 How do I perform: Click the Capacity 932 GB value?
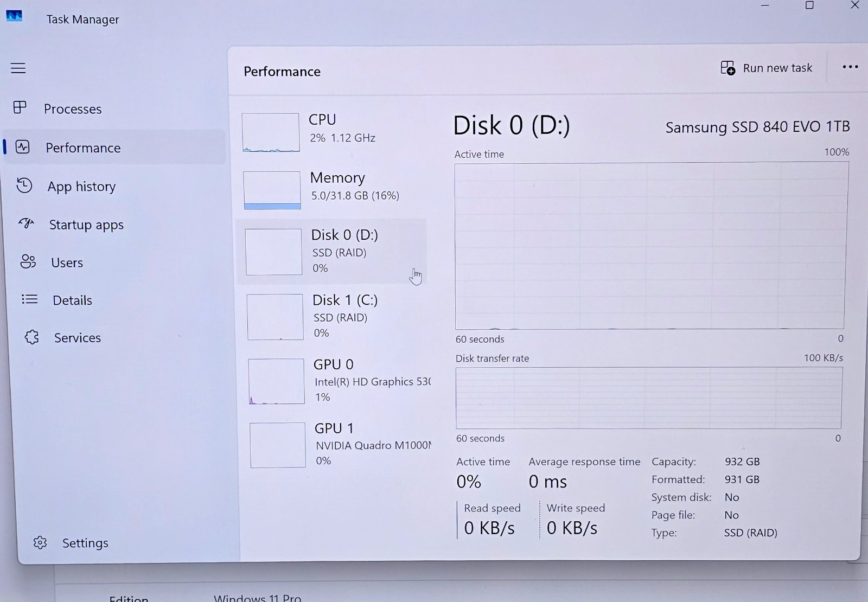742,462
